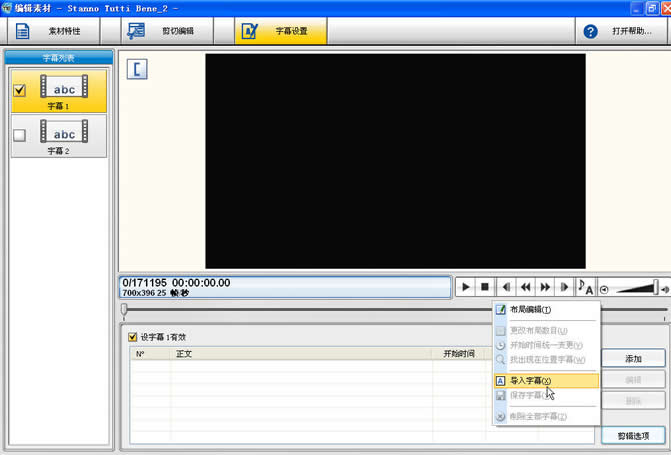This screenshot has height=455, width=671.
Task: Play the video preview
Action: (x=466, y=287)
